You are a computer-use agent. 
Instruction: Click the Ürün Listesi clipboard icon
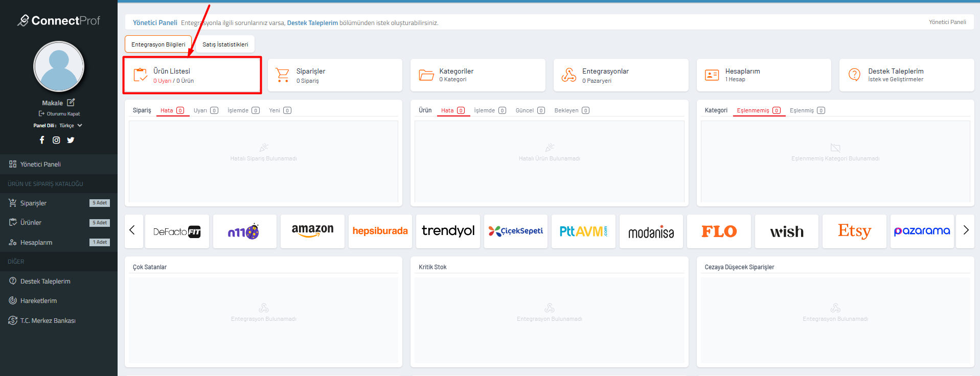(141, 75)
